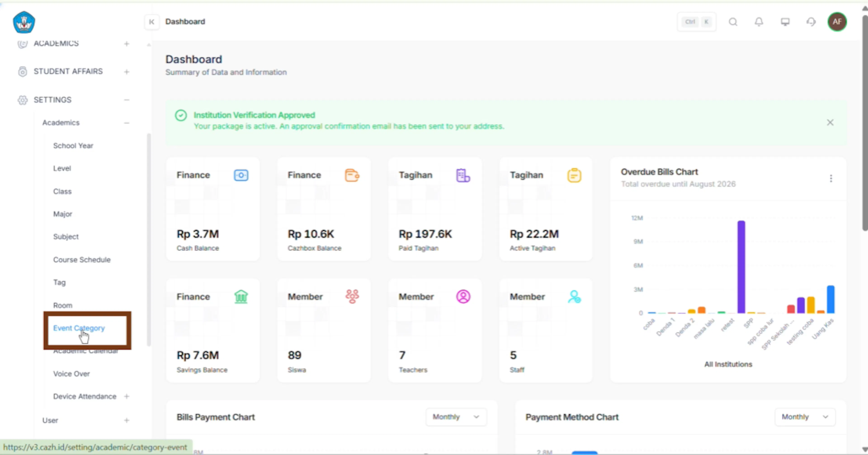Open Course Schedule in the sidebar
Screen dimensions: 868x455
(x=82, y=259)
